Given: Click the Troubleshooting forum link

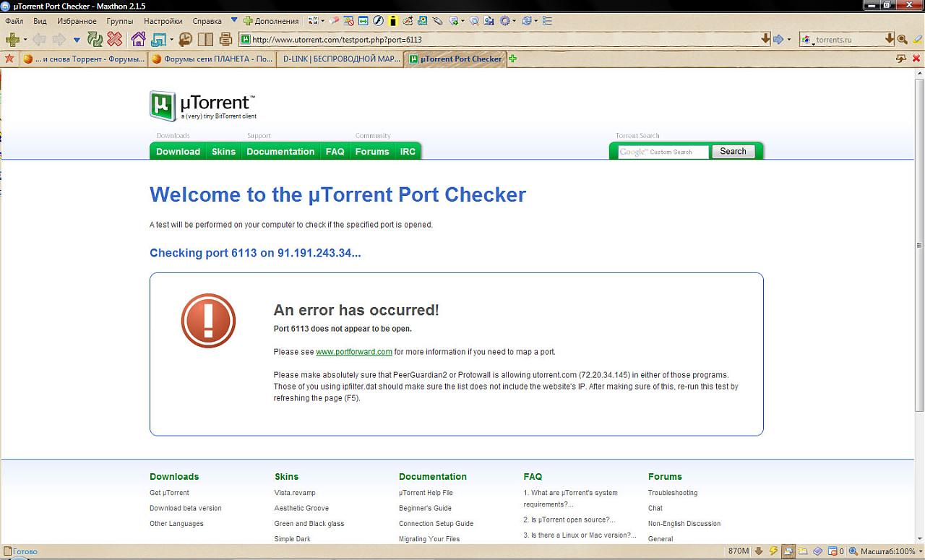Looking at the screenshot, I should pos(673,493).
